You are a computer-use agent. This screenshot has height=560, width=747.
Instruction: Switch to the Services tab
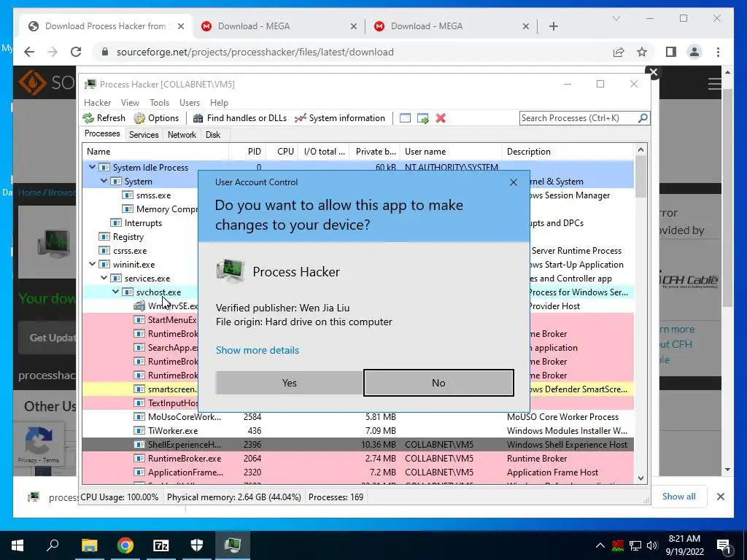(x=144, y=135)
